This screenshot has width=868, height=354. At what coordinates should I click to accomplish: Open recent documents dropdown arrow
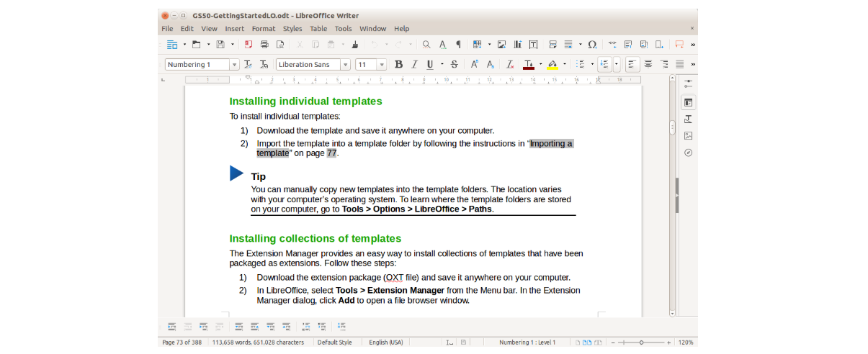tap(208, 45)
